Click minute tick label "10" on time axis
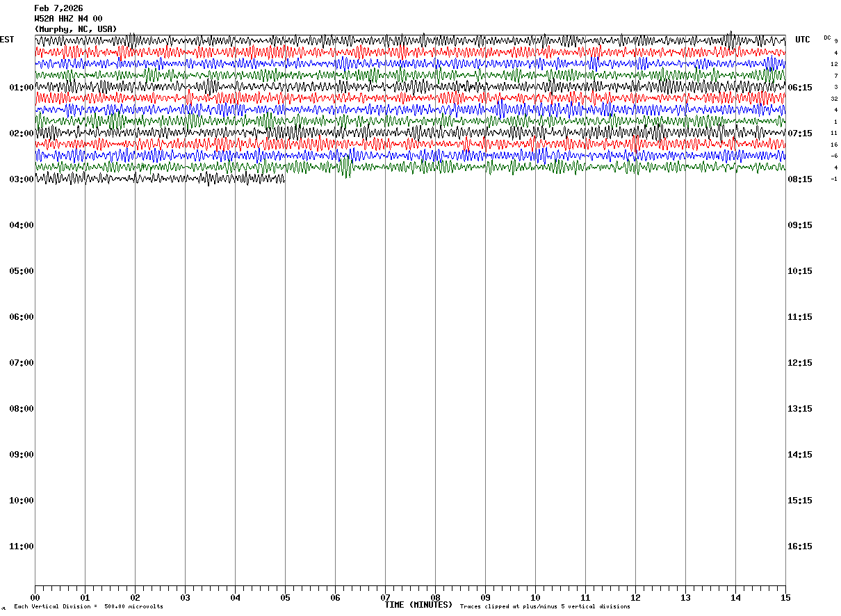The width and height of the screenshot is (841, 616). click(535, 598)
